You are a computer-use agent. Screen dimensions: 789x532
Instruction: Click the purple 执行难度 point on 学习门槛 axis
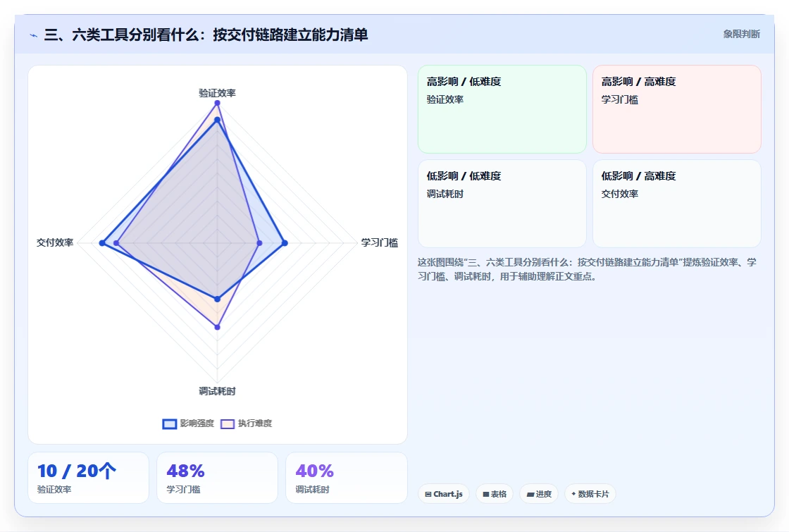(260, 243)
